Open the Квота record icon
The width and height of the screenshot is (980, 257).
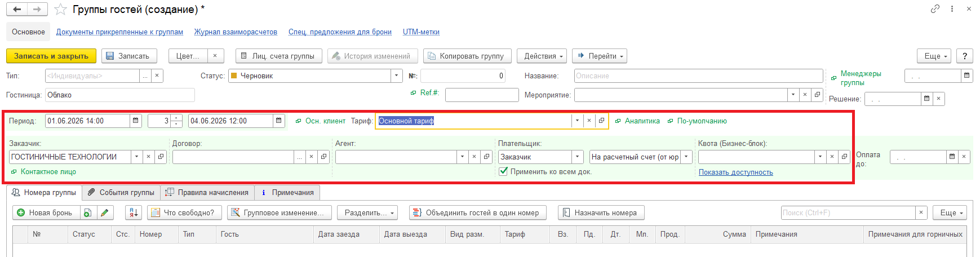tap(844, 157)
